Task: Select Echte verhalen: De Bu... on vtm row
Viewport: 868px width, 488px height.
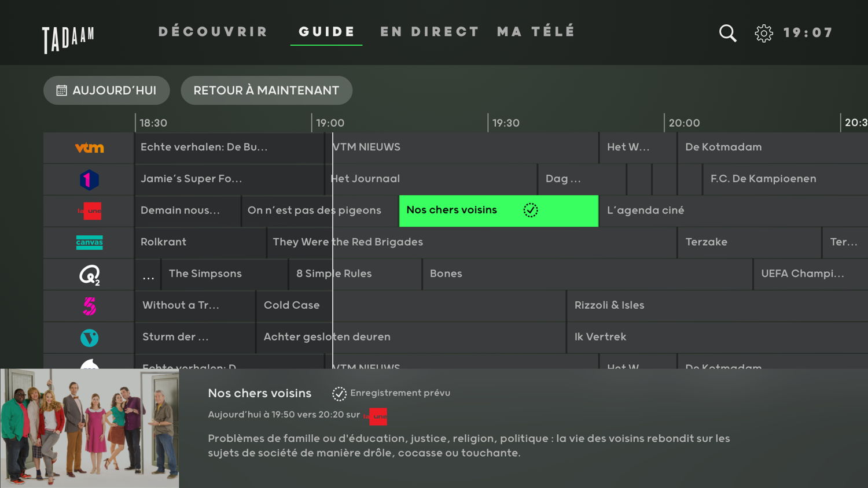Action: coord(230,147)
